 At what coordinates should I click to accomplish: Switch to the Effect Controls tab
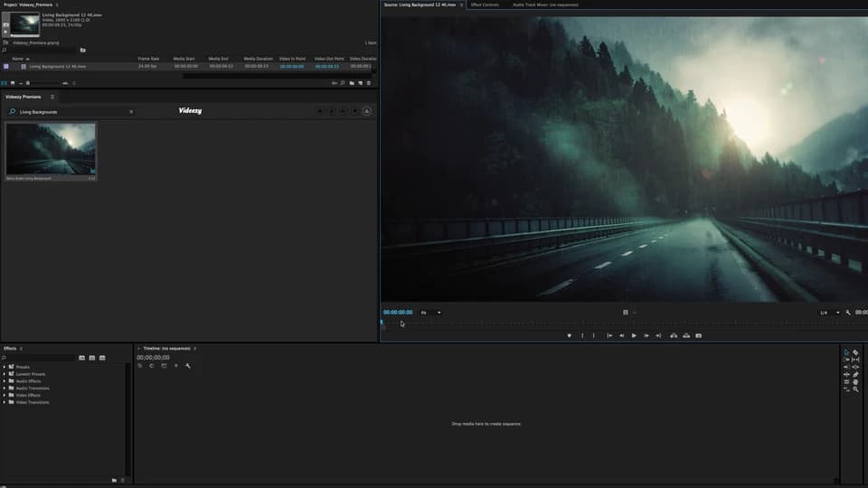coord(485,5)
